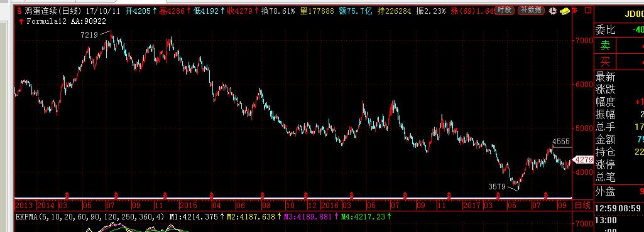
Task: Click the 补数据 button
Action: 532,11
